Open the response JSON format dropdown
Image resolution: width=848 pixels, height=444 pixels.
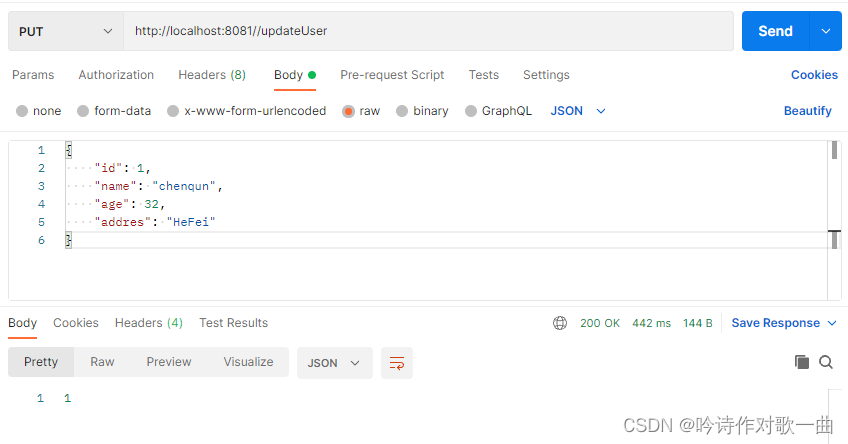(334, 362)
